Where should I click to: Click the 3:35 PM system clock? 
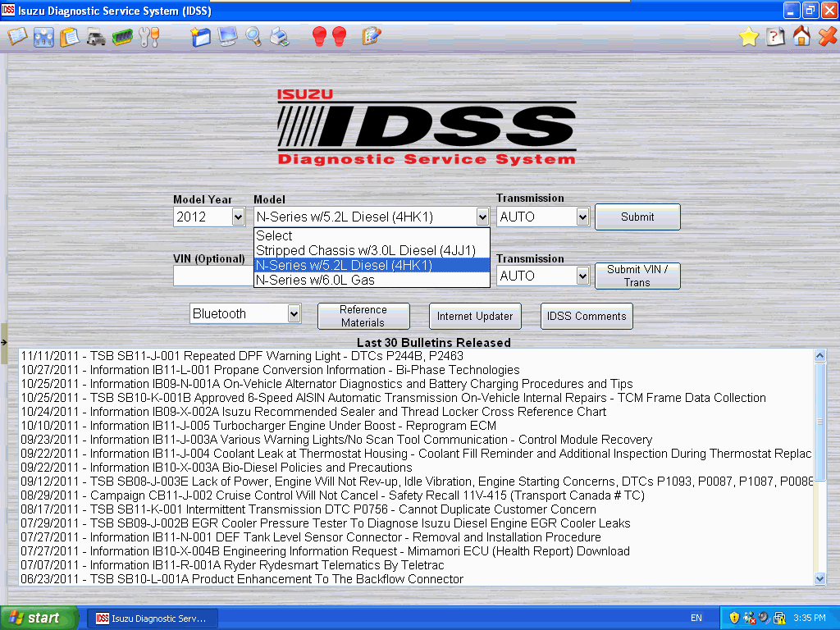click(x=810, y=618)
